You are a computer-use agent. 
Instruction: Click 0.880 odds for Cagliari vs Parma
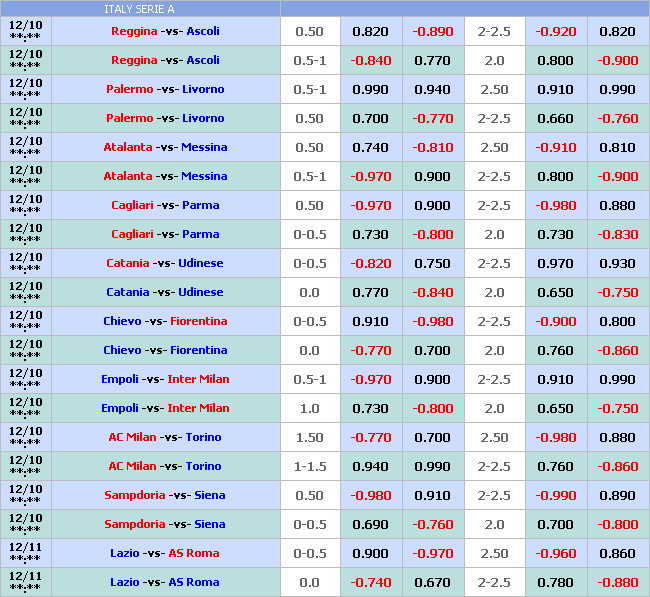pos(617,205)
